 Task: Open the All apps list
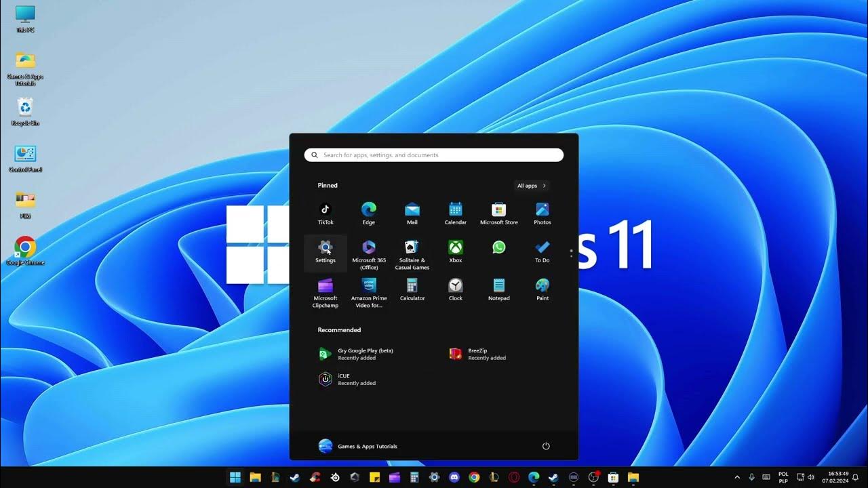click(532, 186)
